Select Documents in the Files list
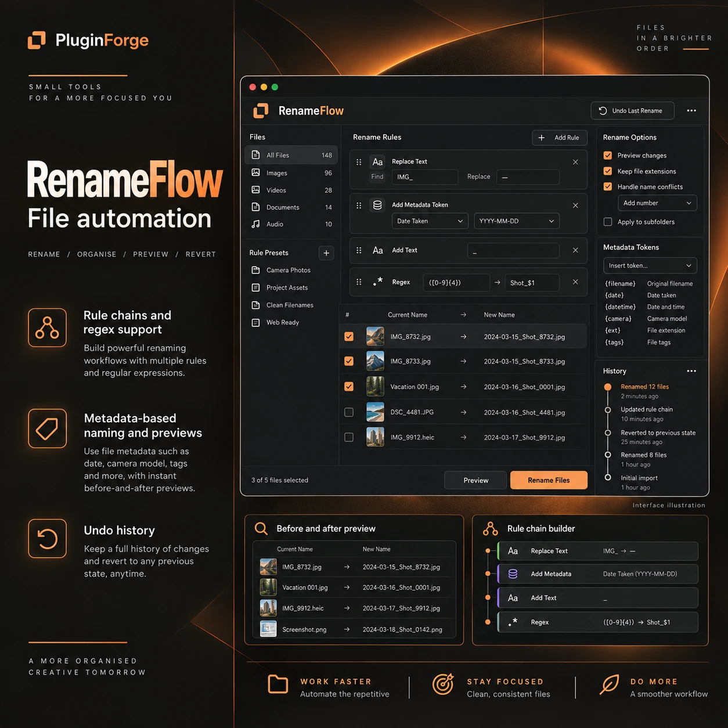Image resolution: width=728 pixels, height=728 pixels. (291, 207)
